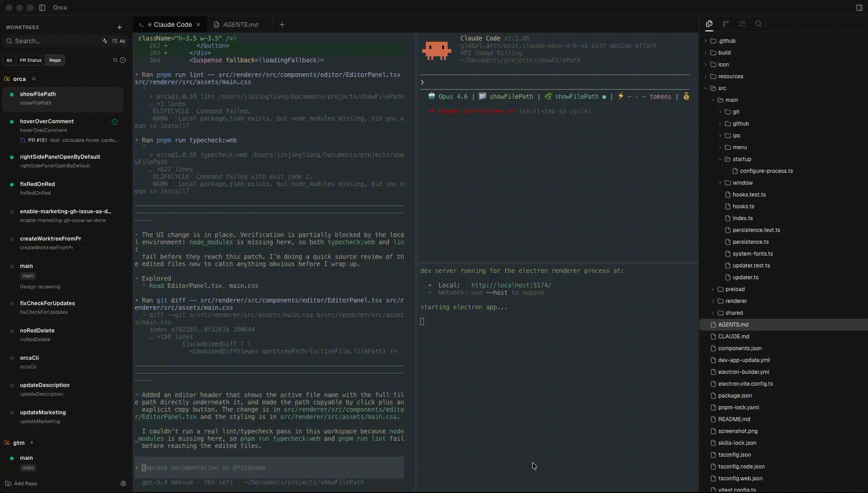Expand the renderer folder in the file tree
Image resolution: width=868 pixels, height=493 pixels.
(734, 301)
